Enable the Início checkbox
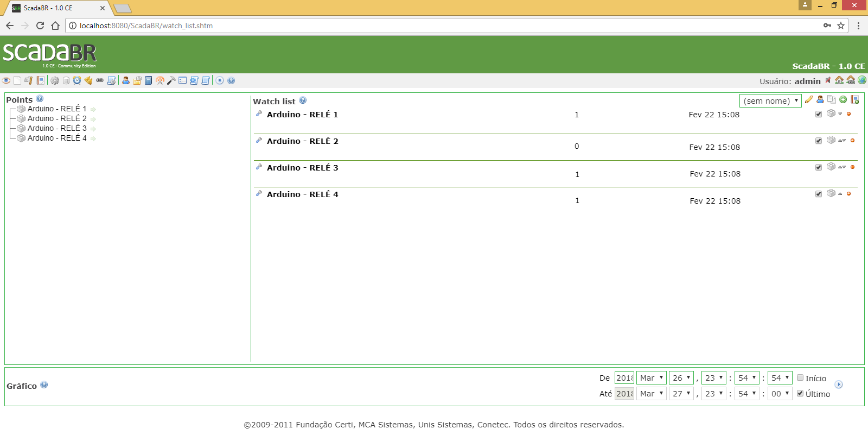Screen dimensions: 868x435 (800, 377)
